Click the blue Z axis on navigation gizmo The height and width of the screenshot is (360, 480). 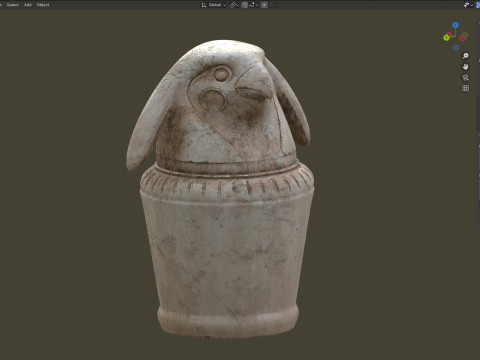[x=455, y=25]
